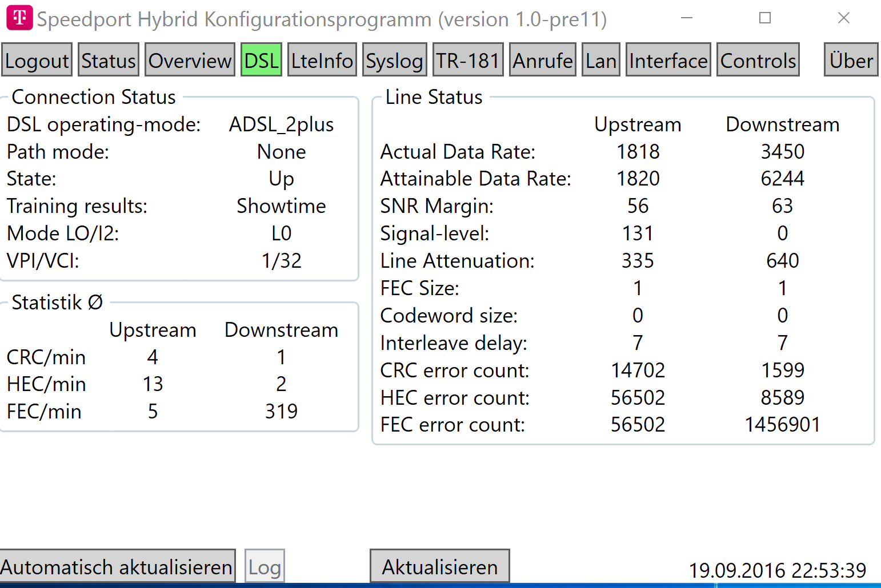Click downstream HEC error count 8589

(x=782, y=397)
